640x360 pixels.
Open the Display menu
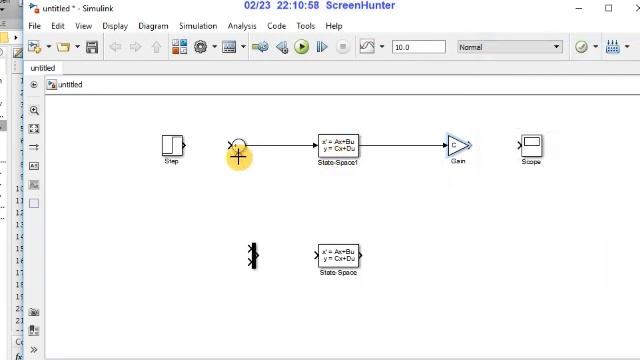coord(115,26)
